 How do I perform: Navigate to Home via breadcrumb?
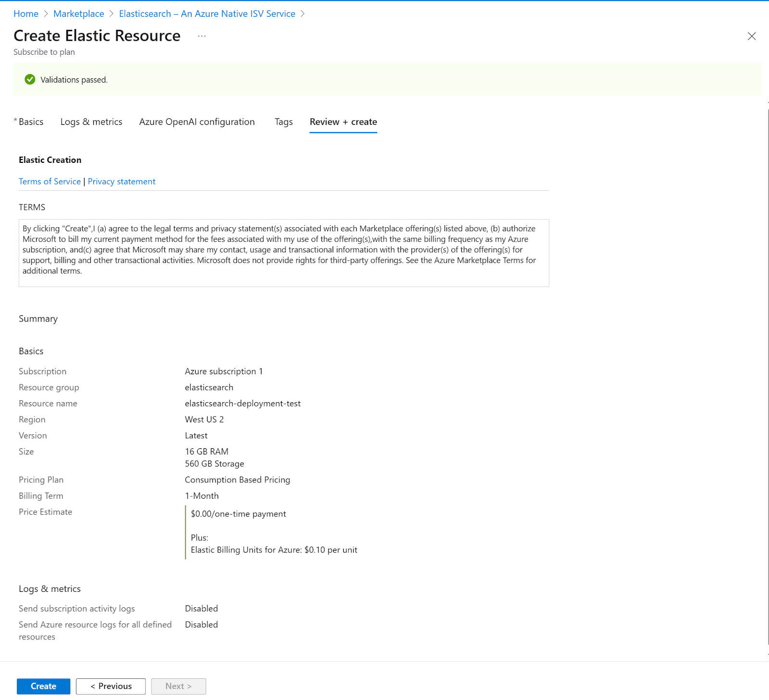point(25,13)
